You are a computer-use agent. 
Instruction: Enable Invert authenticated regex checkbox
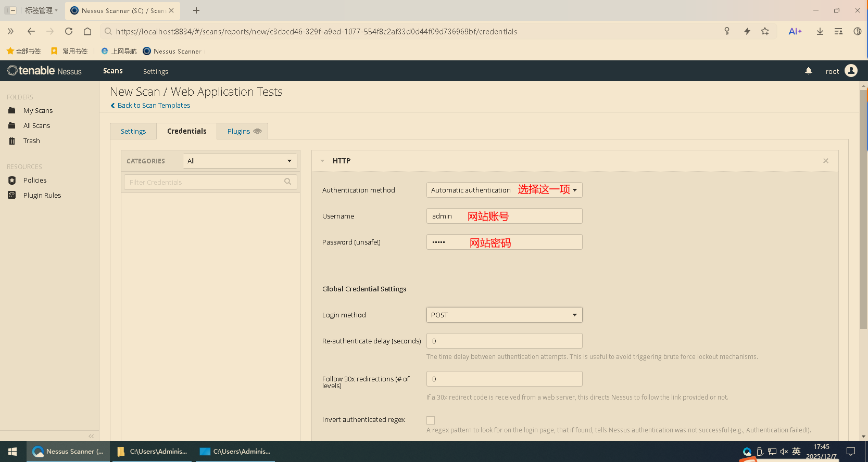pos(431,420)
